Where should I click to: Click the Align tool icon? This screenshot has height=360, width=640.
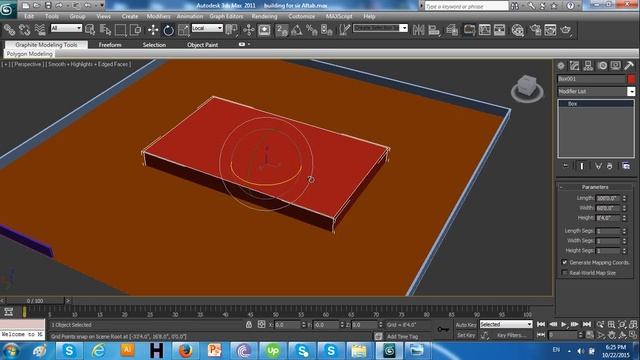[x=434, y=30]
